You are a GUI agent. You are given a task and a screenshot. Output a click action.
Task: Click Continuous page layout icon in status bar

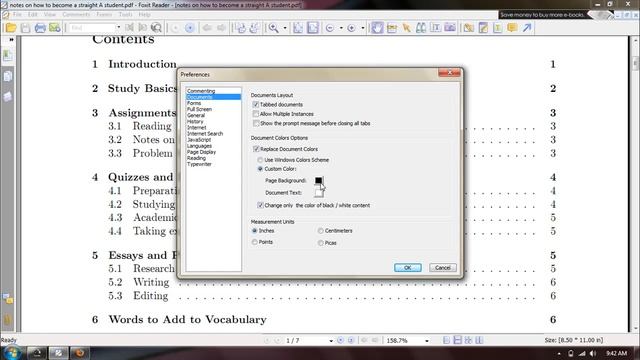[458, 340]
